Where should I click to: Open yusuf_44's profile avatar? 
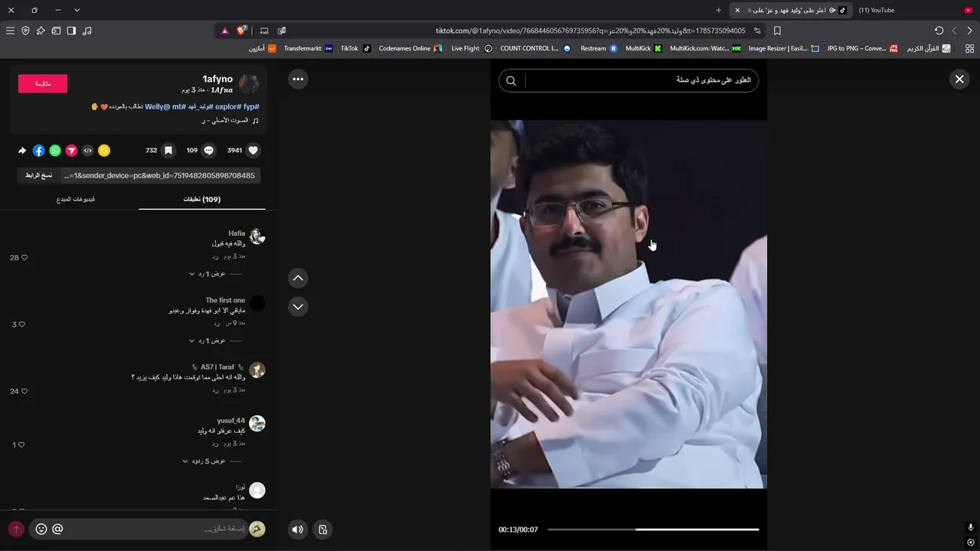[x=257, y=423]
